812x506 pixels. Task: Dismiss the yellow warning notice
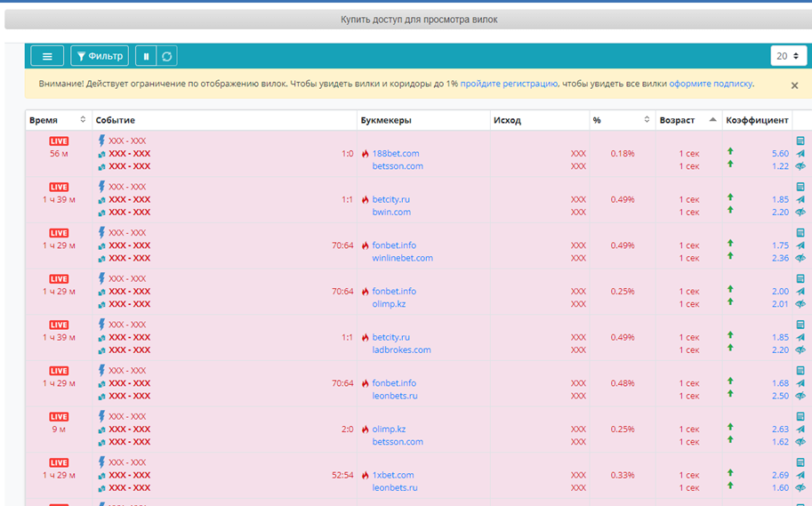point(794,85)
